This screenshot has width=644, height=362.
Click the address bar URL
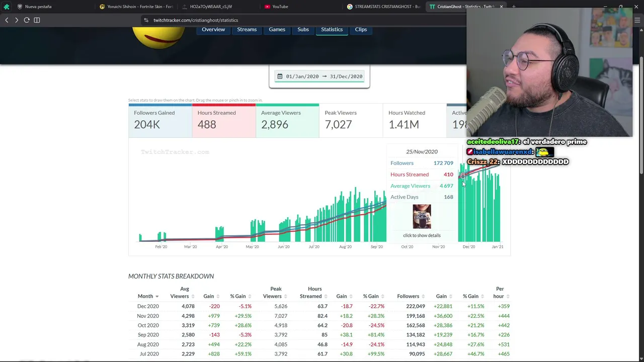196,20
